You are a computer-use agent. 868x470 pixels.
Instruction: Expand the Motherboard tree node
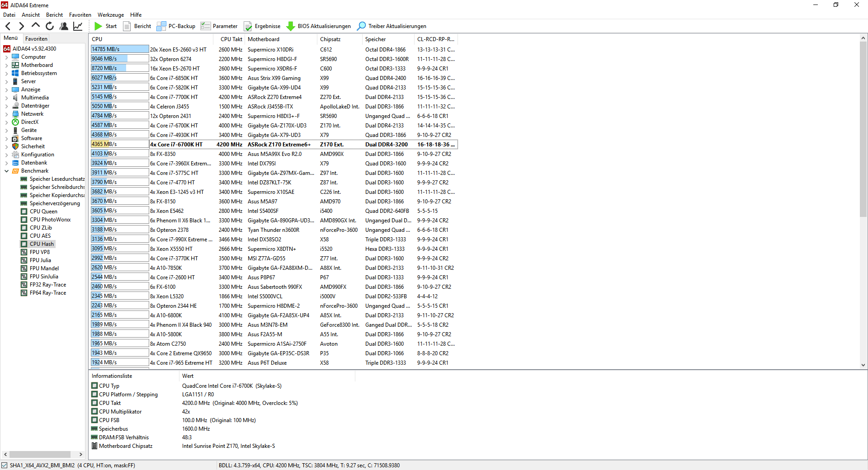6,66
